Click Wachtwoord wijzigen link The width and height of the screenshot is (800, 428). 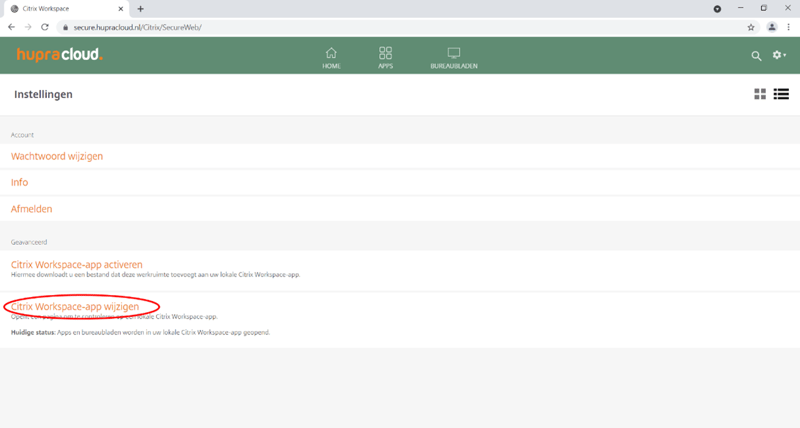(x=57, y=156)
